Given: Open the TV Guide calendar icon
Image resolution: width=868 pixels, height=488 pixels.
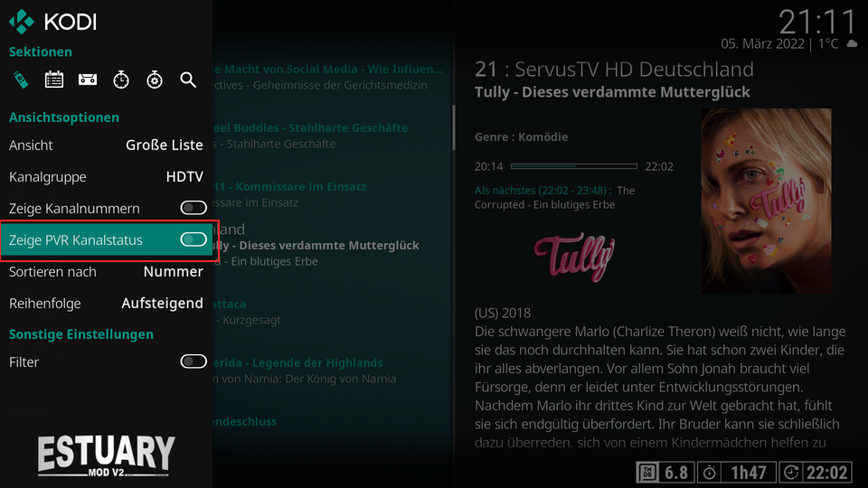Looking at the screenshot, I should tap(53, 80).
